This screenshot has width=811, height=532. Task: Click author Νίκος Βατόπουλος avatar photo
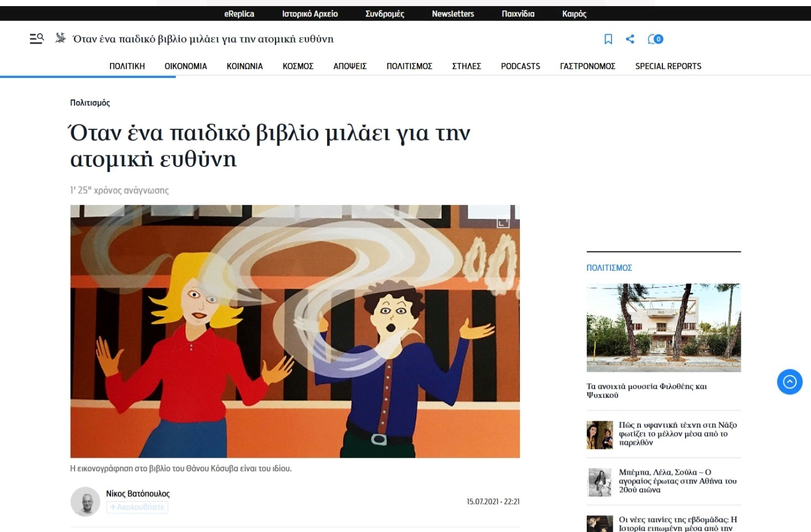(85, 502)
